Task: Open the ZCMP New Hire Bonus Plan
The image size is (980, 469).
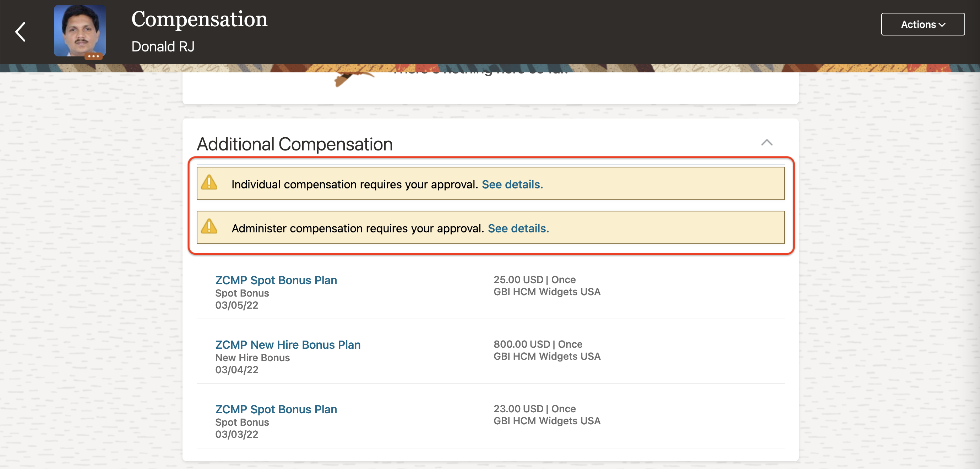Action: click(x=288, y=345)
